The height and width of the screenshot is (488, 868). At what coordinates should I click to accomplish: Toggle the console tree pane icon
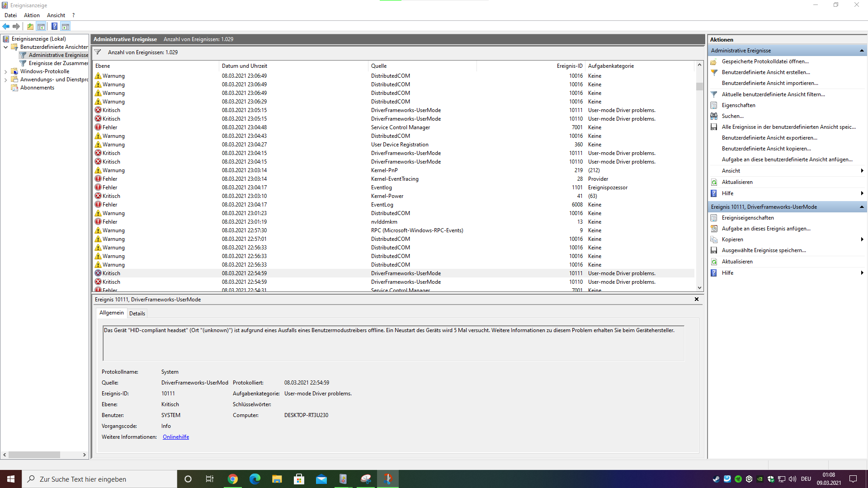(41, 26)
